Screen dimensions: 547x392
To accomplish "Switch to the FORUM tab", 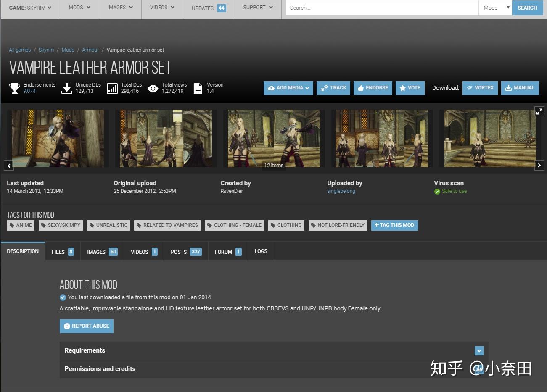I will [x=228, y=252].
